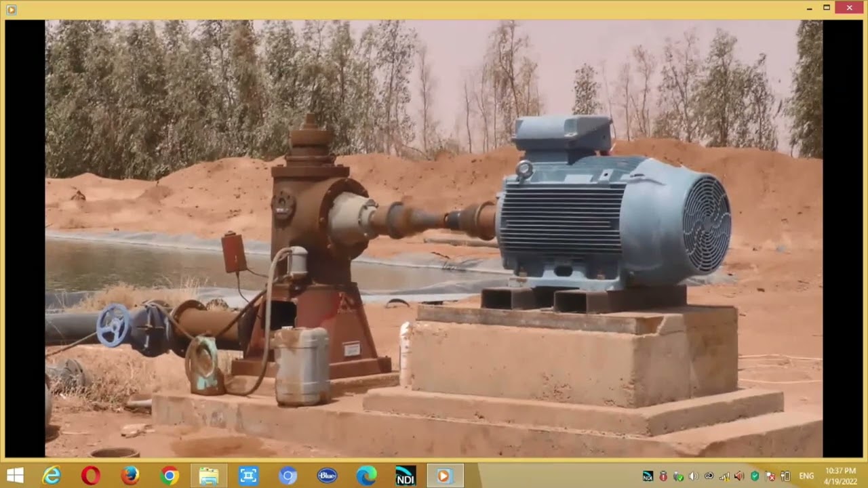Close the media player window

coord(850,8)
